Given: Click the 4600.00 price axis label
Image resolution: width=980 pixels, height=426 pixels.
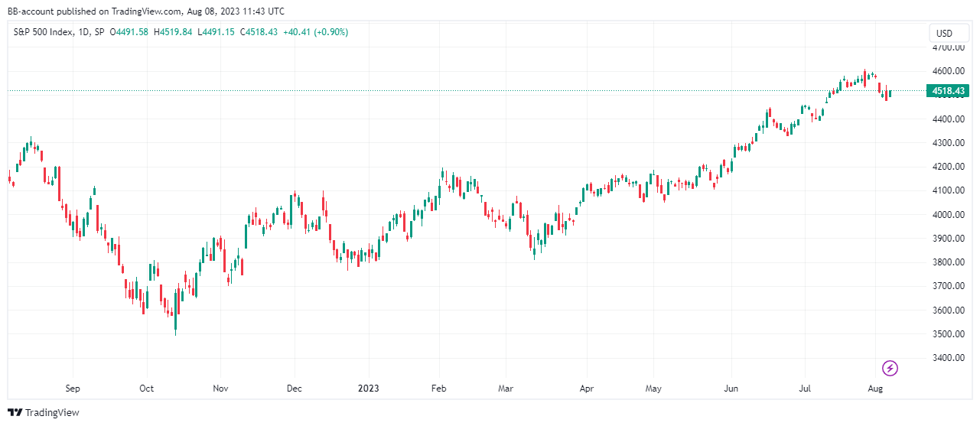Looking at the screenshot, I should point(947,71).
